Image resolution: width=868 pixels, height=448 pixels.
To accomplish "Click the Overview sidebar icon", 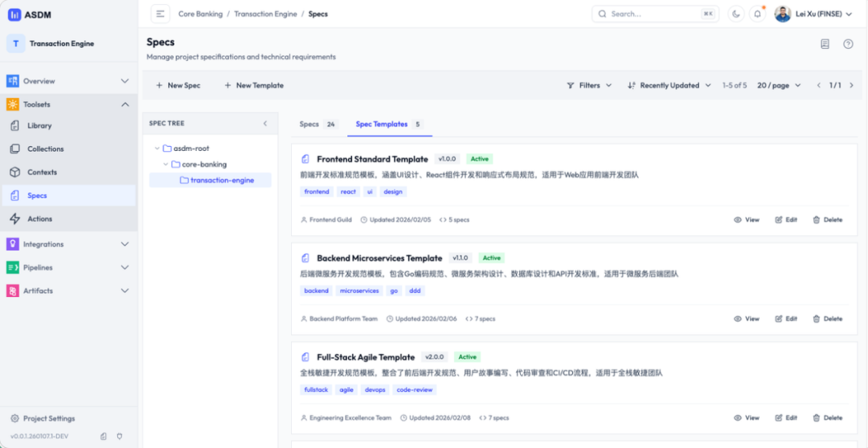I will [x=13, y=81].
